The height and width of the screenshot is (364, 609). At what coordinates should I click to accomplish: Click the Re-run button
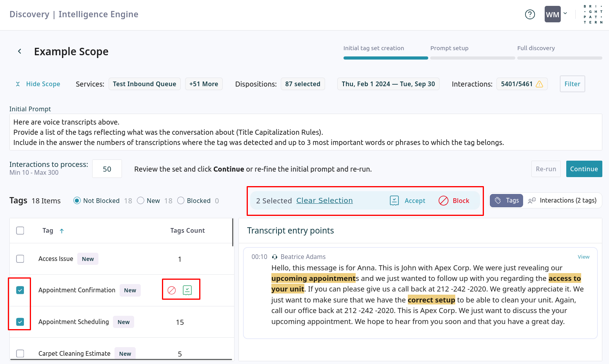tap(546, 169)
